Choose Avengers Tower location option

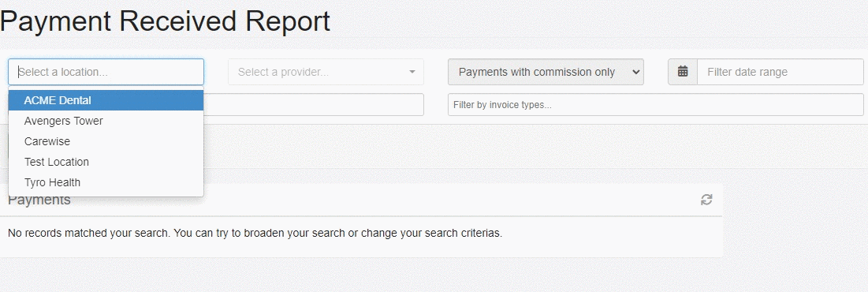pyautogui.click(x=106, y=121)
